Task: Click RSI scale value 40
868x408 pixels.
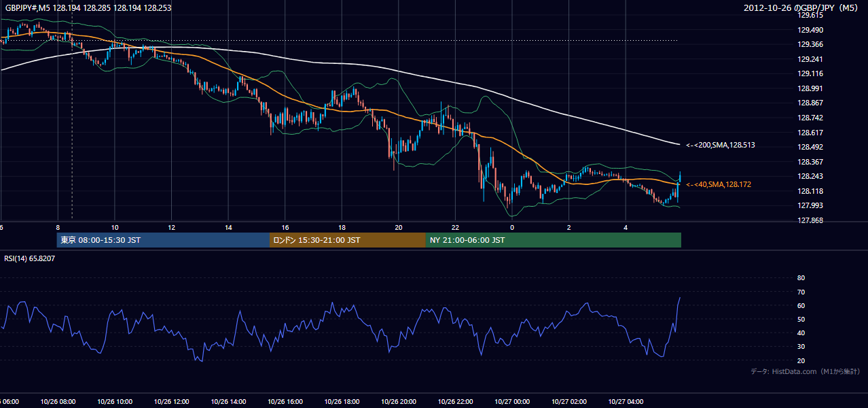Action: click(x=801, y=333)
